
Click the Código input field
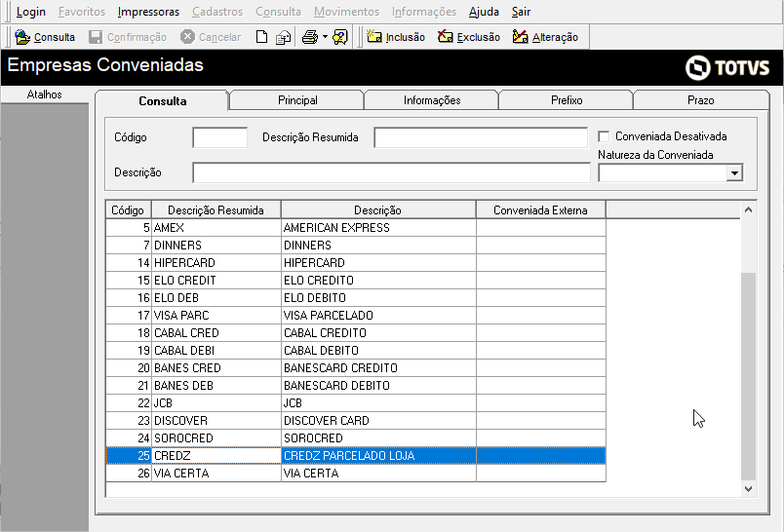click(220, 137)
